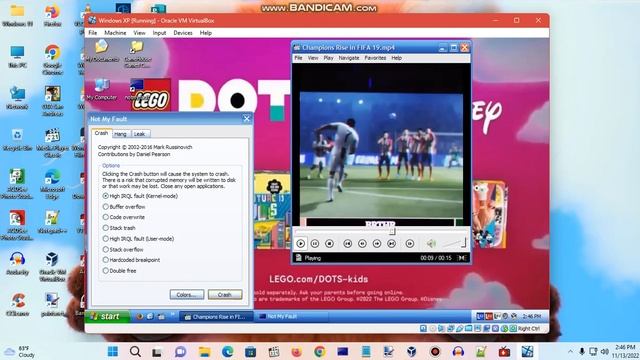The height and width of the screenshot is (360, 640).
Task: Switch to the Leak tab
Action: click(140, 134)
